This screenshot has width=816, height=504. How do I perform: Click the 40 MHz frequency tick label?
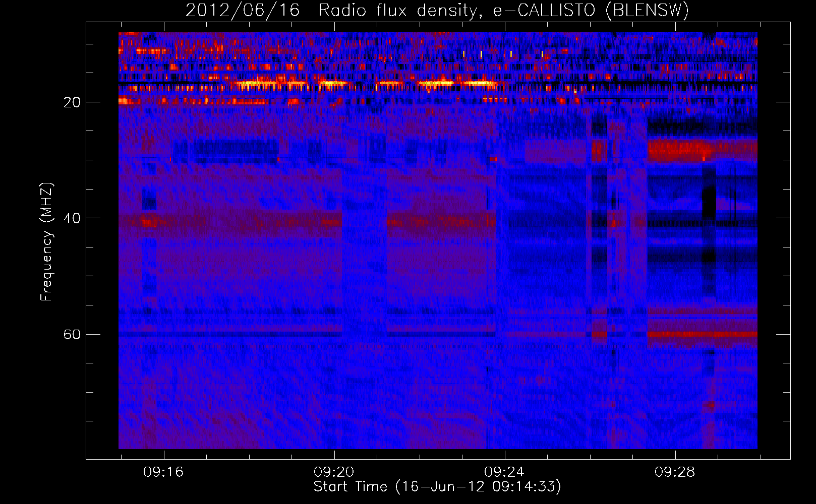click(x=72, y=218)
